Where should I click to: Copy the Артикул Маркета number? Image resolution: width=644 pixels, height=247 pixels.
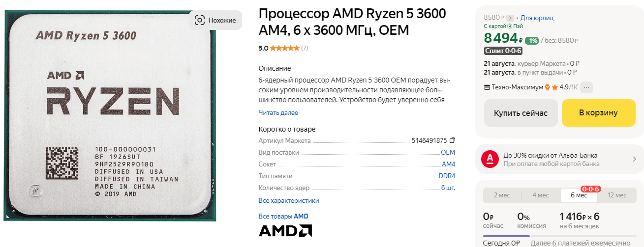(x=453, y=140)
